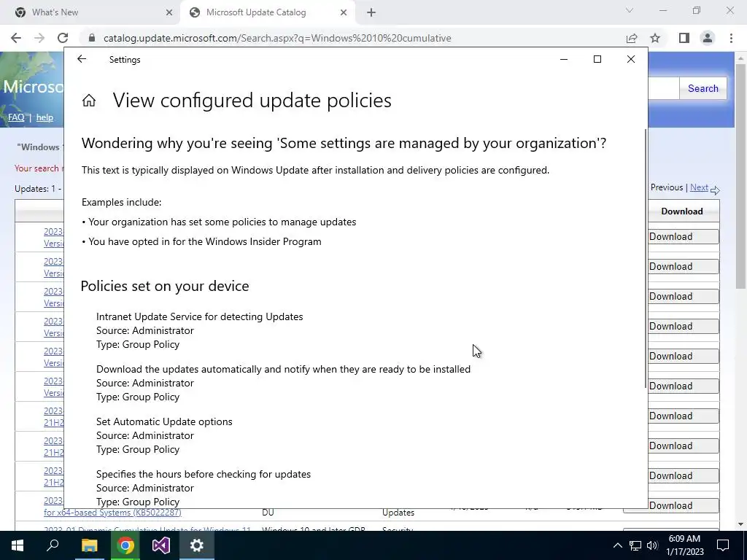The width and height of the screenshot is (747, 560).
Task: Open the FAQ link
Action: click(16, 117)
